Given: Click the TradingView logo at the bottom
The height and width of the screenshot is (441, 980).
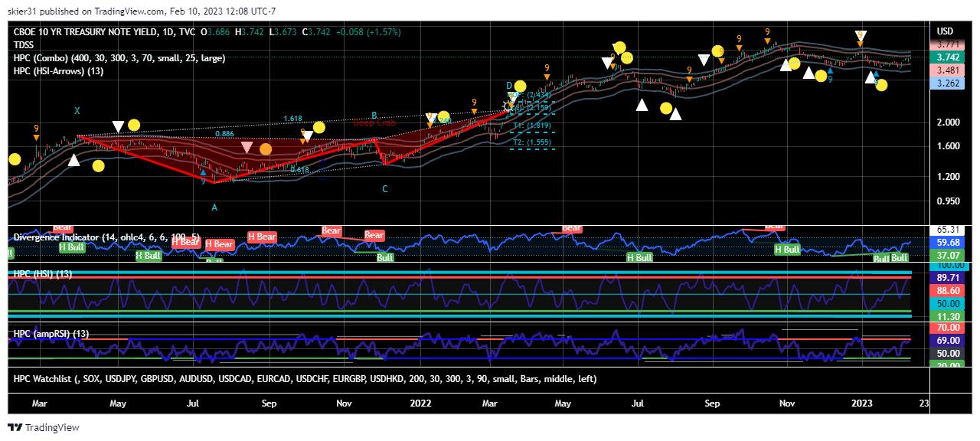Looking at the screenshot, I should pos(44,427).
